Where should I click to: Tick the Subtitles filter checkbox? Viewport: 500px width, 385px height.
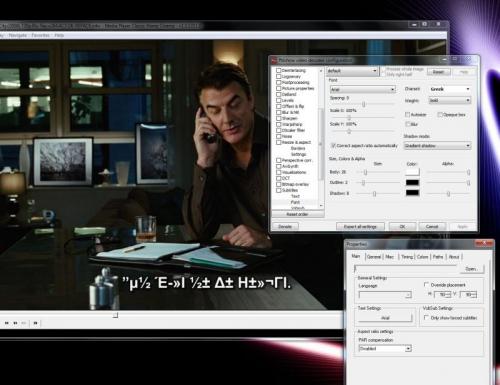coord(278,190)
